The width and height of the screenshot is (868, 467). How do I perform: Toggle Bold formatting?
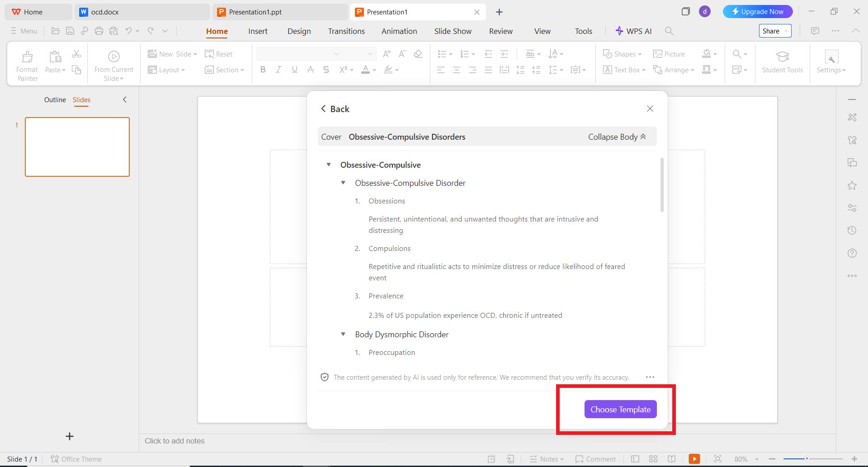click(263, 70)
